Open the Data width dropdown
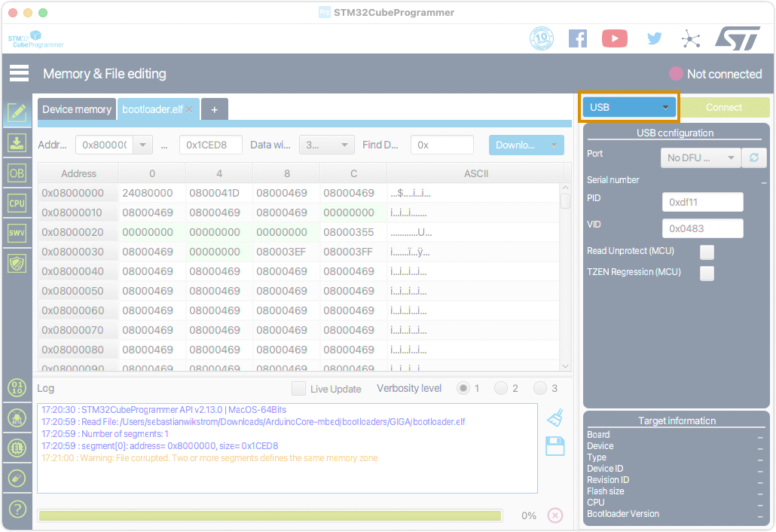This screenshot has height=532, width=776. [327, 145]
